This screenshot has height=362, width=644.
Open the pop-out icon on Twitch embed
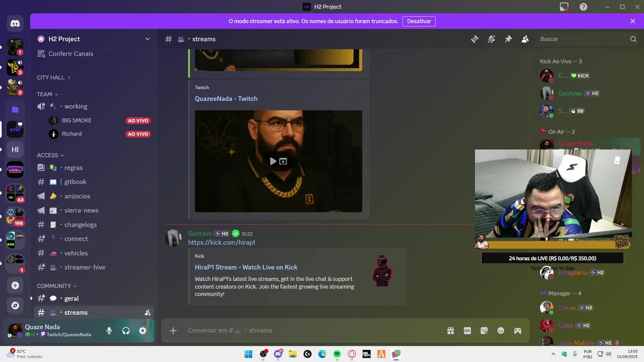click(x=283, y=161)
